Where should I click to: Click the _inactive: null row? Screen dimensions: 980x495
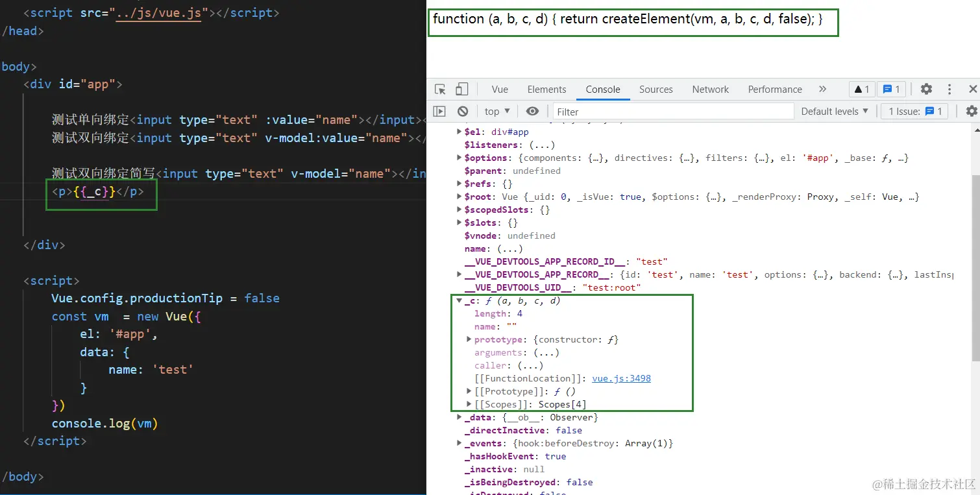point(504,469)
